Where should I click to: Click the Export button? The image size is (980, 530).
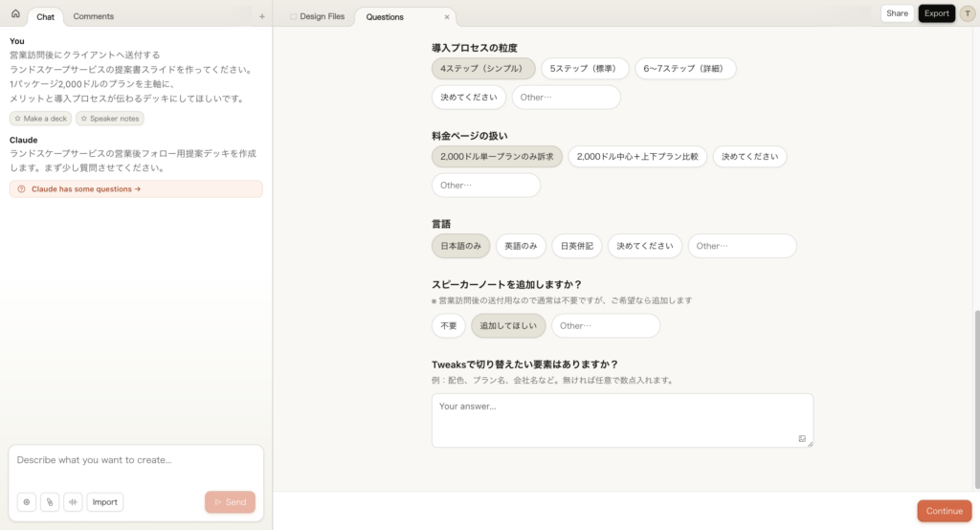tap(936, 13)
